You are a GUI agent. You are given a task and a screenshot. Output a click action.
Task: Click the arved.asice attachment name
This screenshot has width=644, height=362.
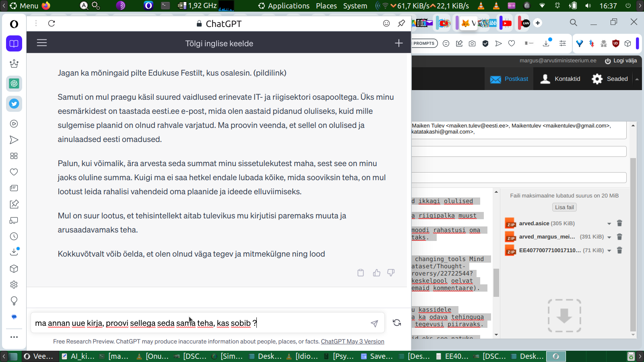534,223
